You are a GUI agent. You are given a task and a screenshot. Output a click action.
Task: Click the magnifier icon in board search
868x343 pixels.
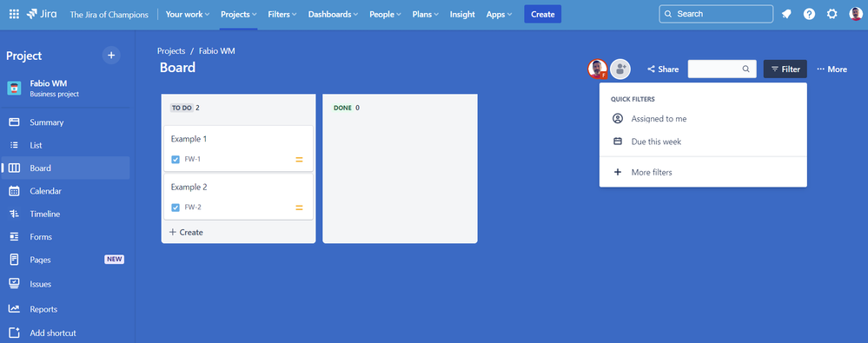point(746,69)
